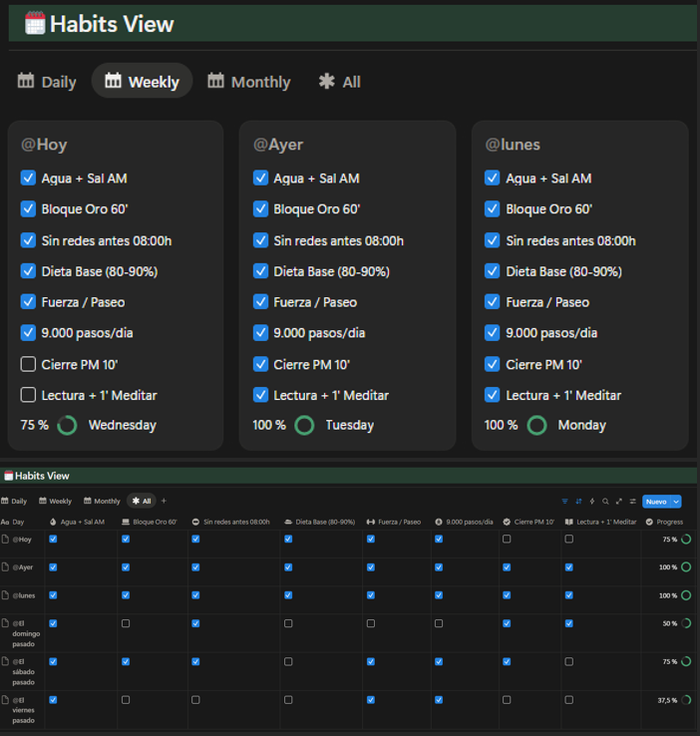Image resolution: width=700 pixels, height=736 pixels.
Task: Uncheck Agua + Sal AM in @Ayer card
Action: tap(260, 179)
